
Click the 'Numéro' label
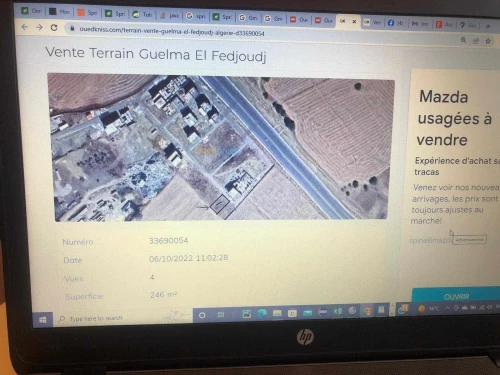(x=78, y=242)
